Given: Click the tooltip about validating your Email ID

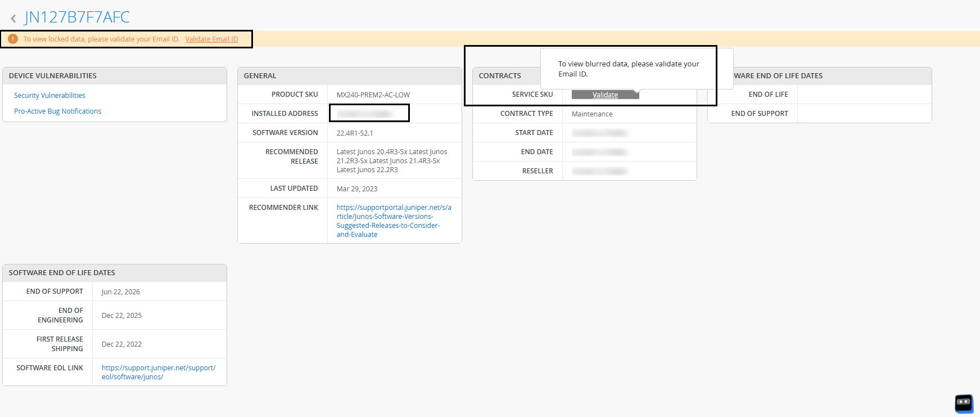Looking at the screenshot, I should 637,69.
